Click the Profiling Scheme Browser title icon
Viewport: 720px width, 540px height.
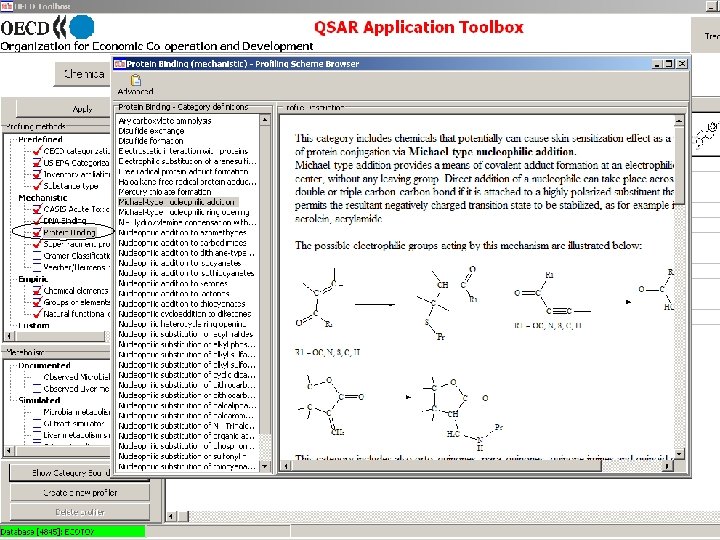click(x=120, y=64)
